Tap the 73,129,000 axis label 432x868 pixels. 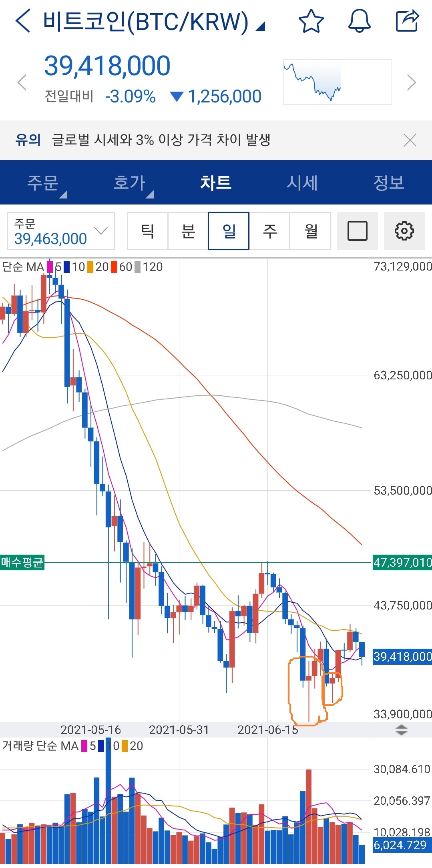[403, 267]
